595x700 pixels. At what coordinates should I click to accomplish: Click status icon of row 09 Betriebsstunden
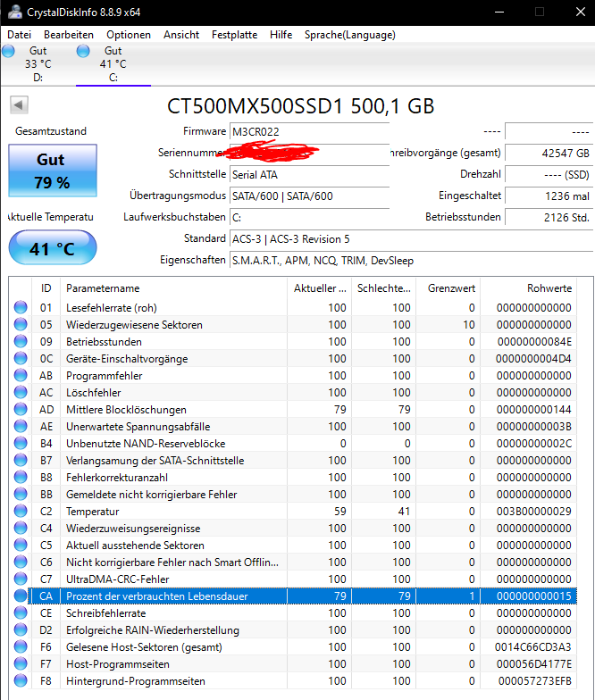[21, 341]
